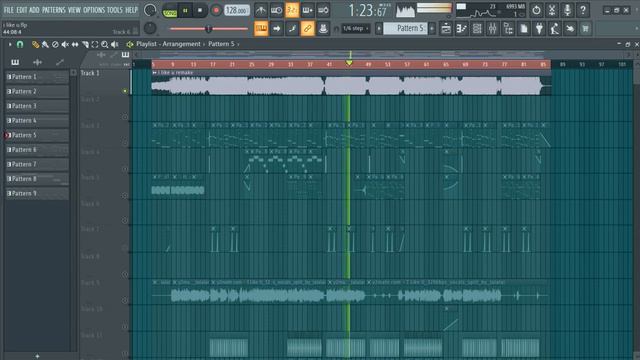Viewport: 640px width, 360px height.
Task: Open the EDIT menu
Action: pyautogui.click(x=22, y=10)
